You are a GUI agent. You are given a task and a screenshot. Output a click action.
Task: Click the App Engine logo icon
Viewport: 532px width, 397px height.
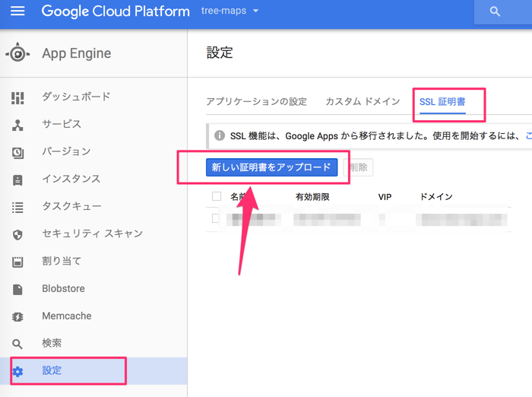(17, 52)
